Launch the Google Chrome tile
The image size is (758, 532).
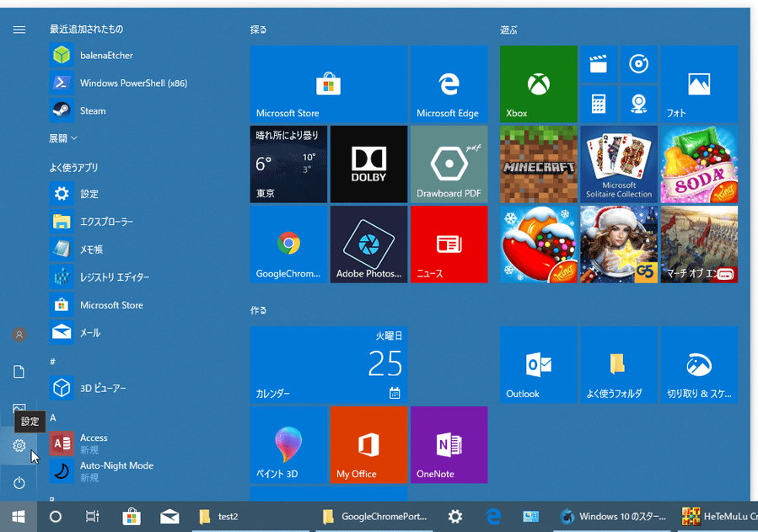(x=288, y=245)
